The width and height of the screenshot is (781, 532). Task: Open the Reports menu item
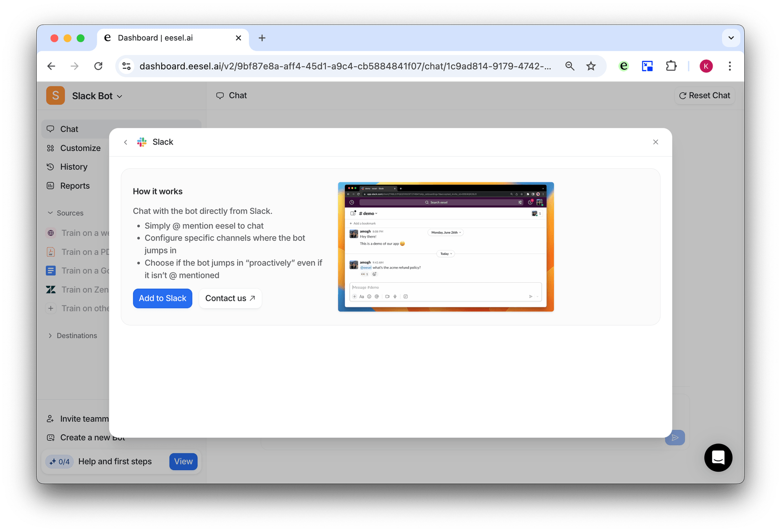coord(74,186)
